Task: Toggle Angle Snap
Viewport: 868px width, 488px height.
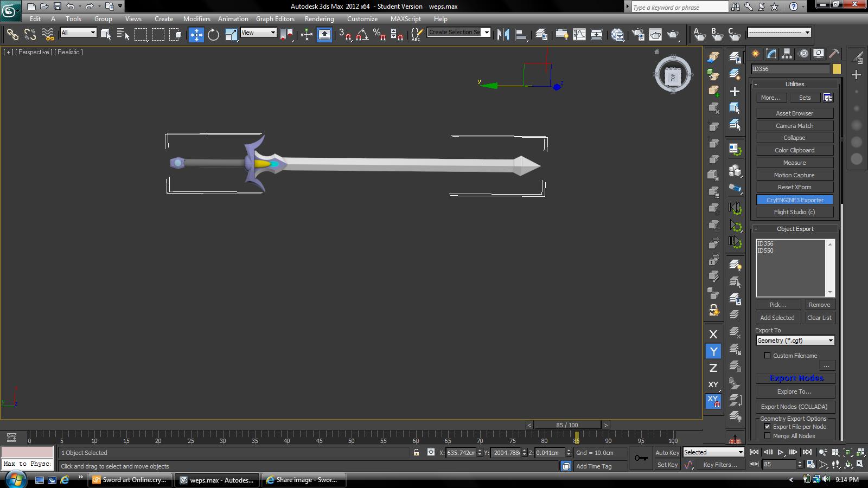Action: click(x=362, y=35)
